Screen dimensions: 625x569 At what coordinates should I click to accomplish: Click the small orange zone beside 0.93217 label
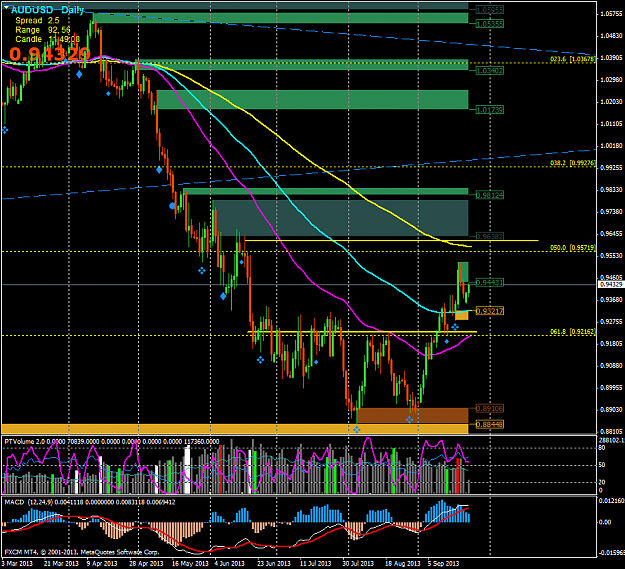[x=462, y=315]
